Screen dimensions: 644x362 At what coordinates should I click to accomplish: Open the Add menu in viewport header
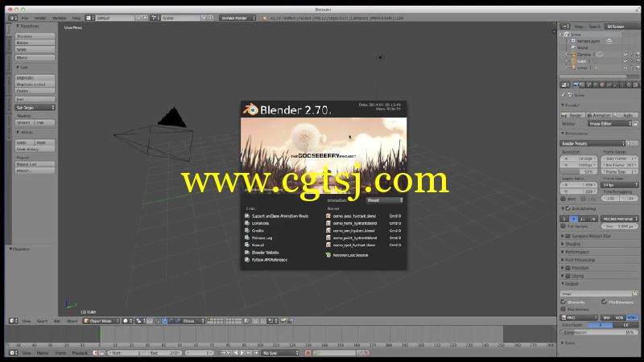coord(57,321)
